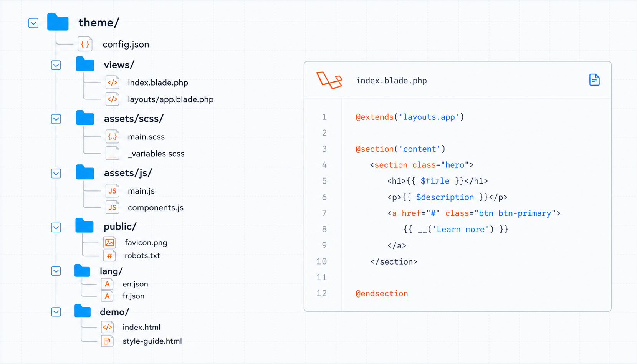The image size is (637, 364).
Task: Collapse the lang/ folder chevron
Action: point(56,271)
